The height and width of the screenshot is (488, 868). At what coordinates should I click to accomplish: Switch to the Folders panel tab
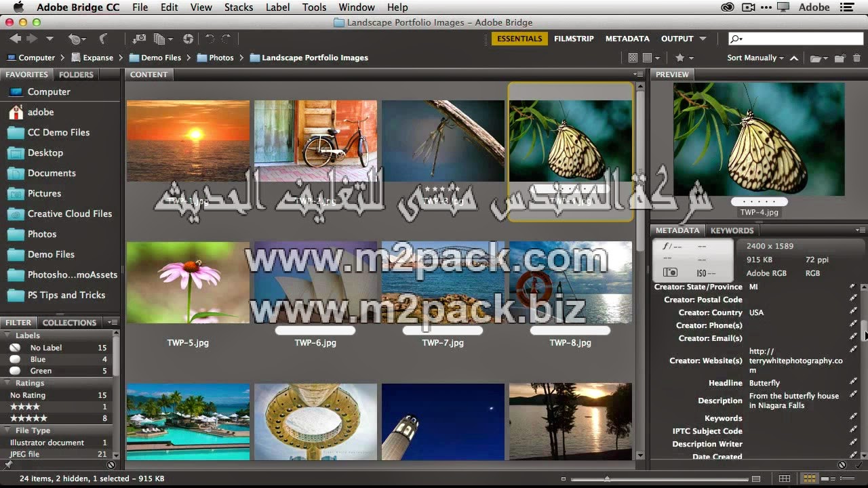[x=76, y=75]
